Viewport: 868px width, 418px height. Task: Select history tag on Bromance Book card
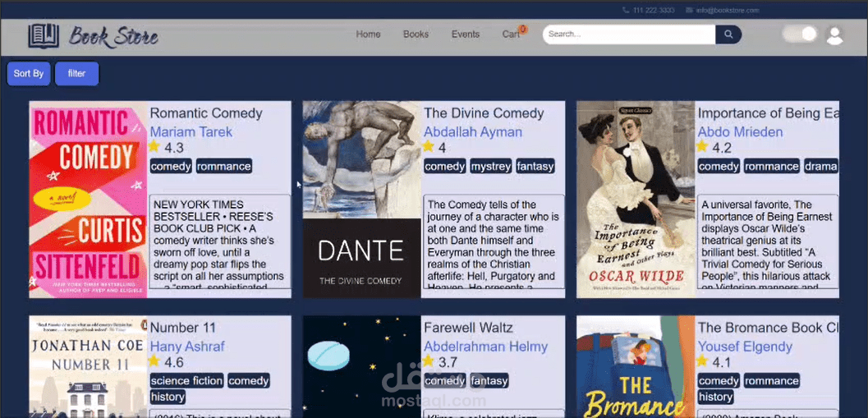[715, 397]
